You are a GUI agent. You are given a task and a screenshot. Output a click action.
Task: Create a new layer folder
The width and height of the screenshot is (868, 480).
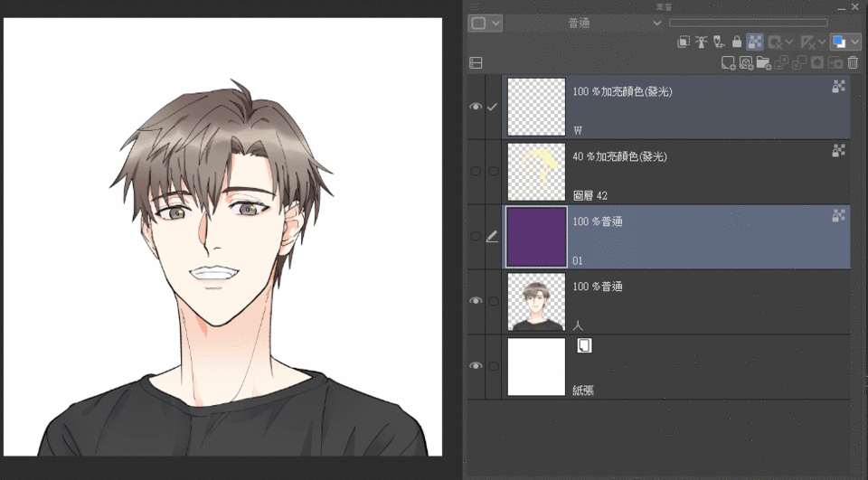pyautogui.click(x=764, y=63)
